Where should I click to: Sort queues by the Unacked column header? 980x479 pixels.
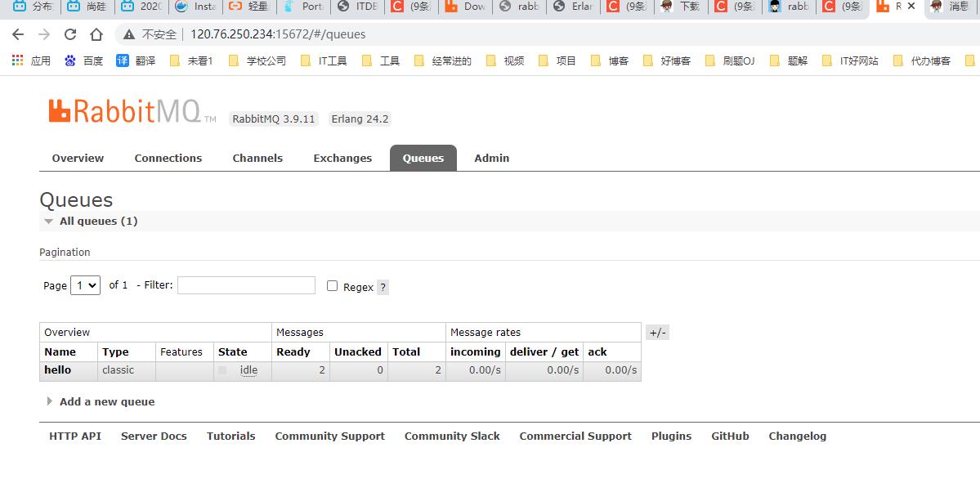(357, 352)
